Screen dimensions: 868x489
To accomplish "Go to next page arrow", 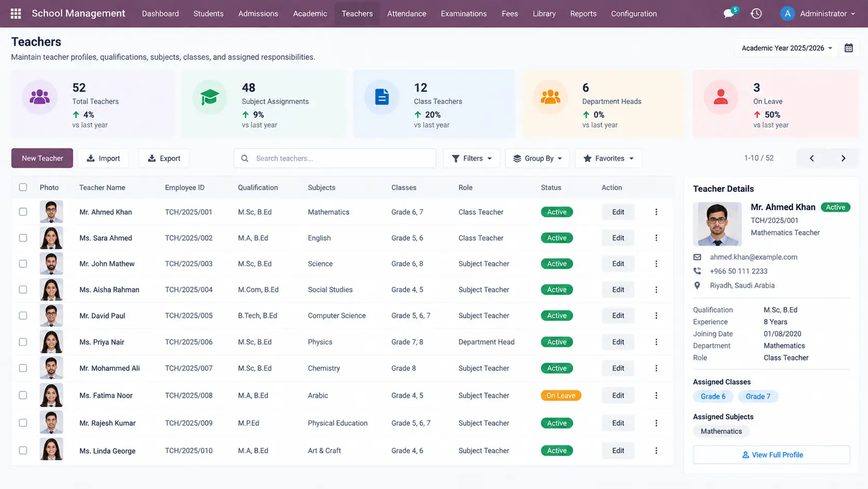I will 843,158.
